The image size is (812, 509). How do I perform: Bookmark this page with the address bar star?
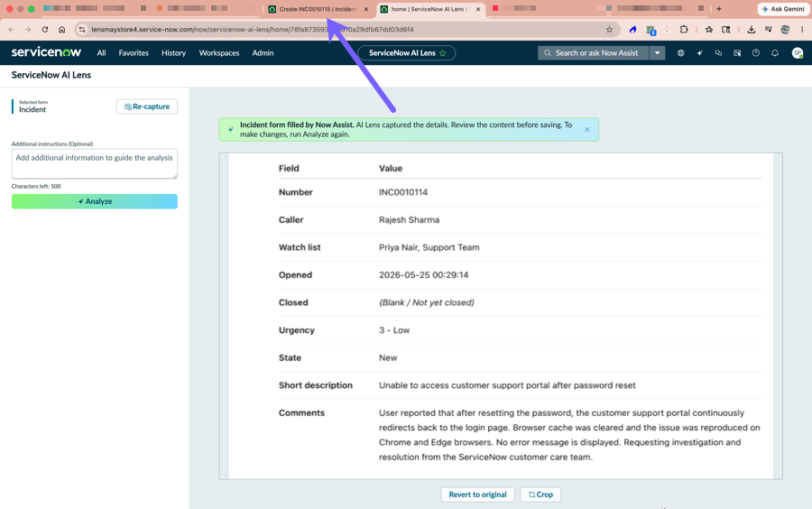coord(610,30)
